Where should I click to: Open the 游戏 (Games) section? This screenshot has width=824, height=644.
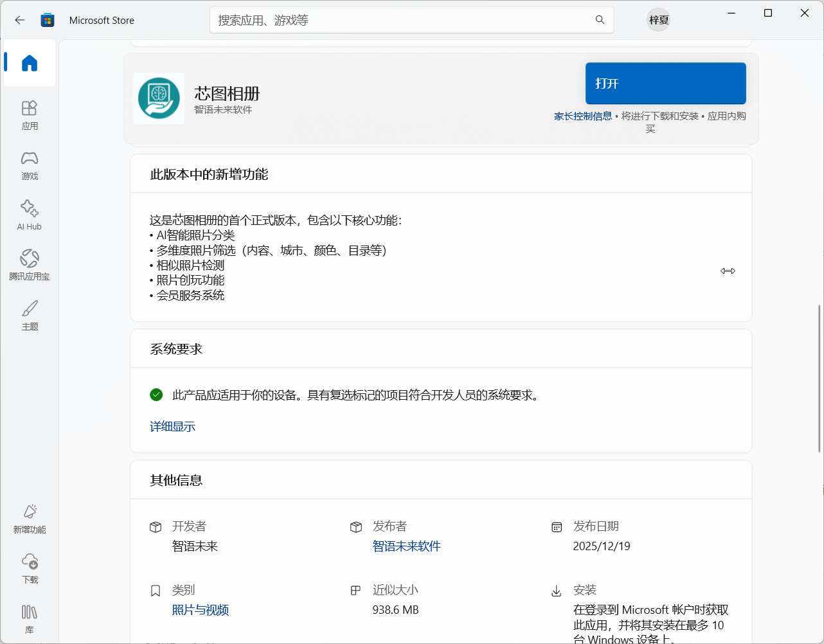pos(29,165)
